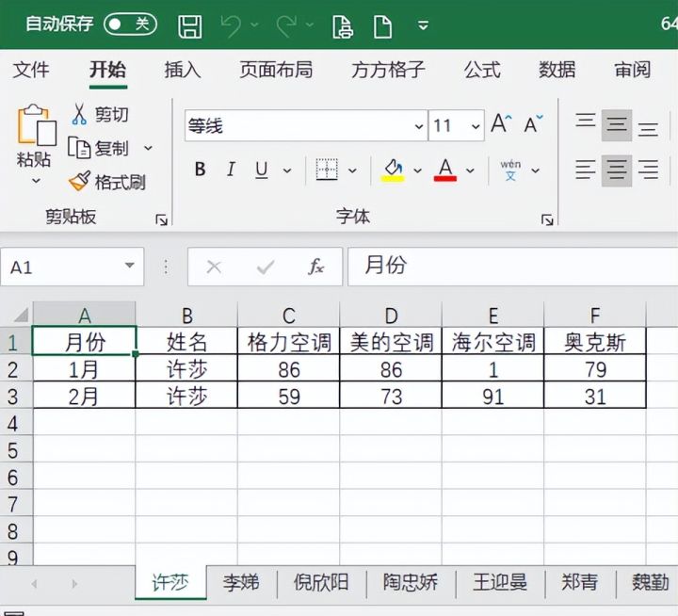Click the 粘贴 paste clipboard icon

pyautogui.click(x=37, y=125)
